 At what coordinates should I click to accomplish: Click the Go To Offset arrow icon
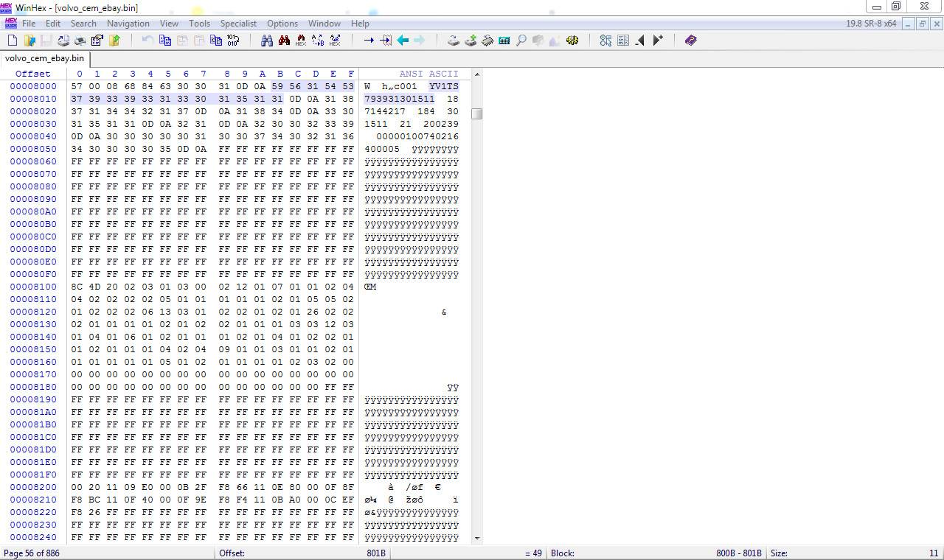[369, 41]
